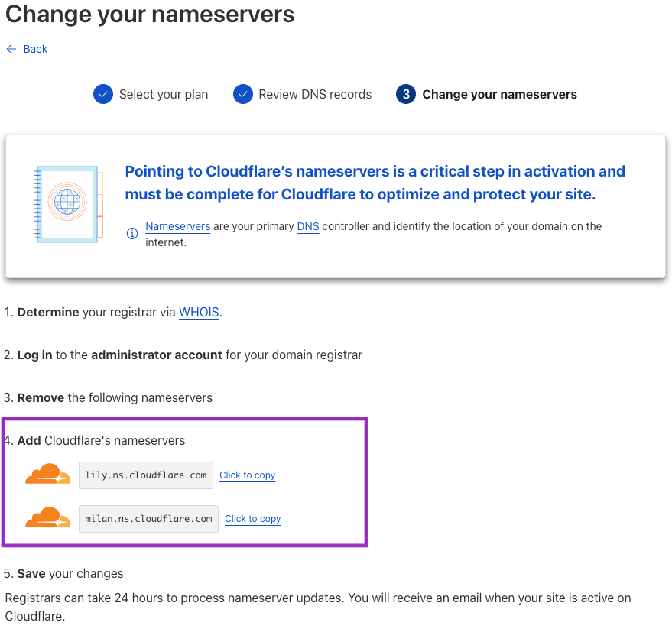The width and height of the screenshot is (672, 629).
Task: Click the globe notebook illustration
Action: 68,204
